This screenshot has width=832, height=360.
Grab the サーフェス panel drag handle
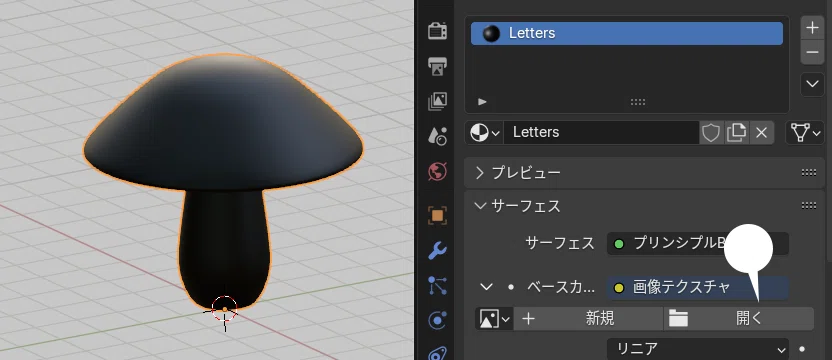[809, 205]
